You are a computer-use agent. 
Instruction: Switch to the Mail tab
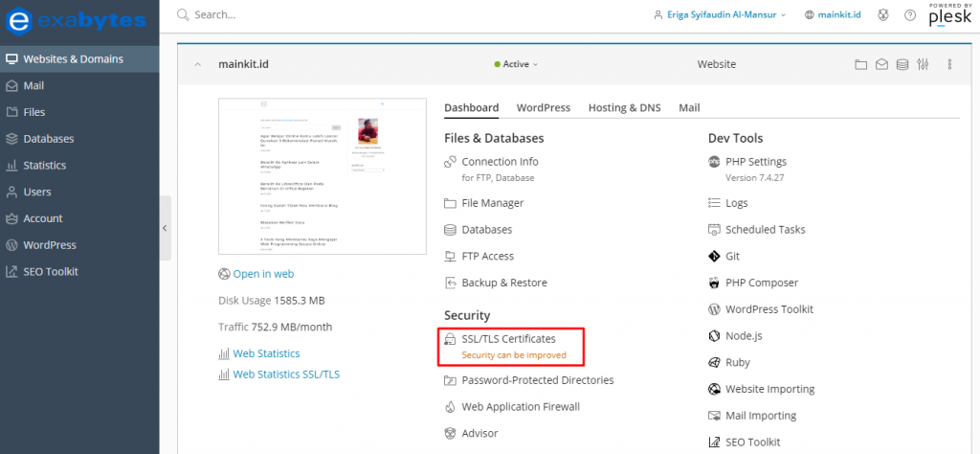(689, 107)
